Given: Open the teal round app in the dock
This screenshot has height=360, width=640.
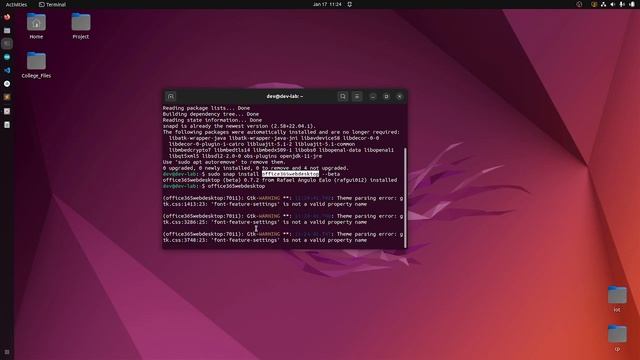Looking at the screenshot, I should click(7, 57).
